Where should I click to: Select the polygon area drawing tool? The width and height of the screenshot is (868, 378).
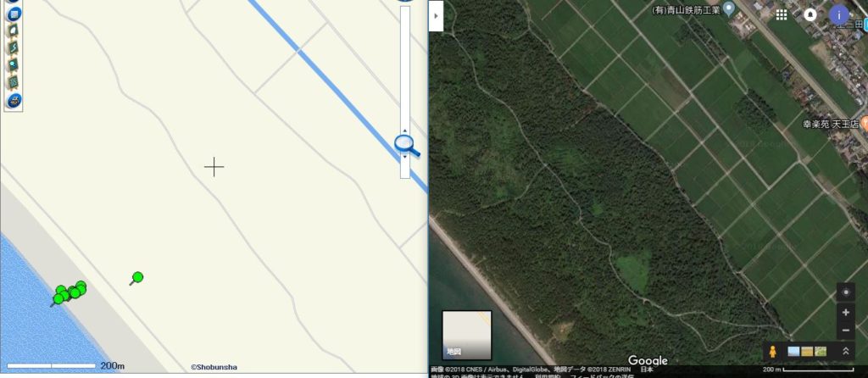coord(14,31)
